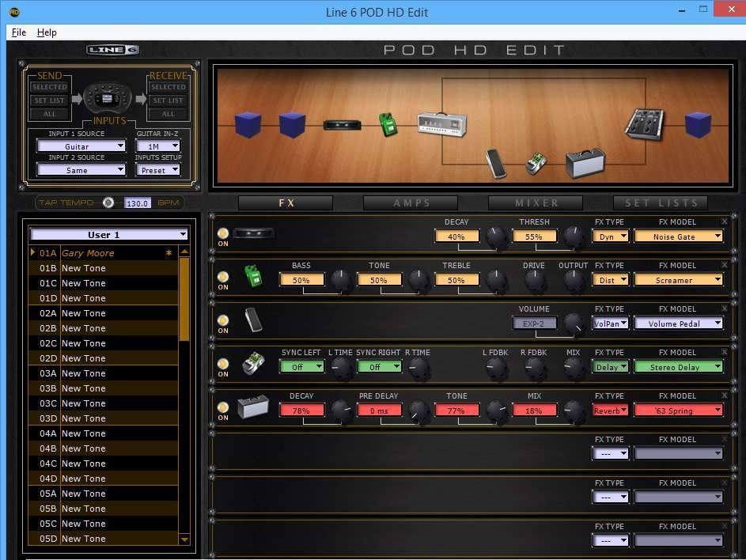Click the stereo delay pedal in chain
Viewport: 746px width, 560px height.
tap(536, 164)
